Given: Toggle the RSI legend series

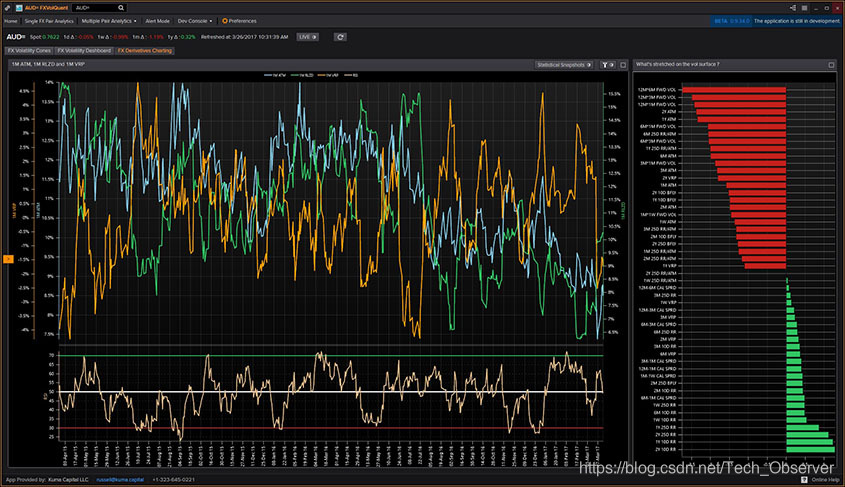Looking at the screenshot, I should coord(351,75).
